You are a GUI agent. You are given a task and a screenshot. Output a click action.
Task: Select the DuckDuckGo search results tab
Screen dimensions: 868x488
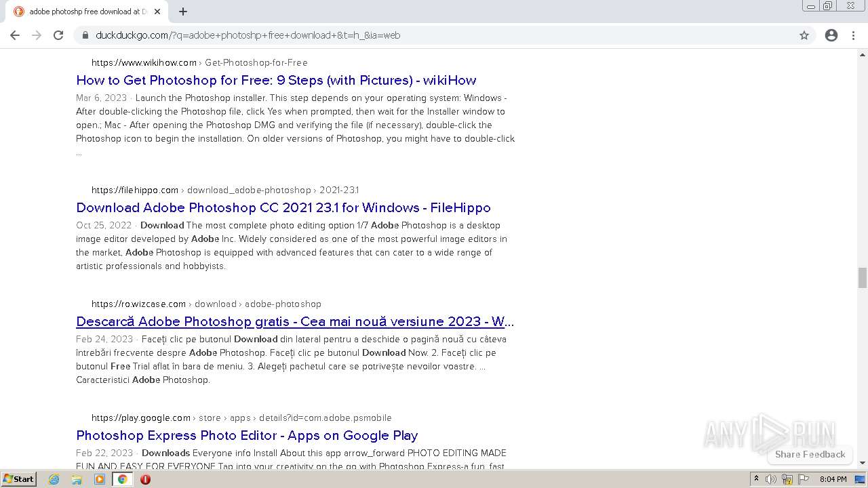[87, 12]
